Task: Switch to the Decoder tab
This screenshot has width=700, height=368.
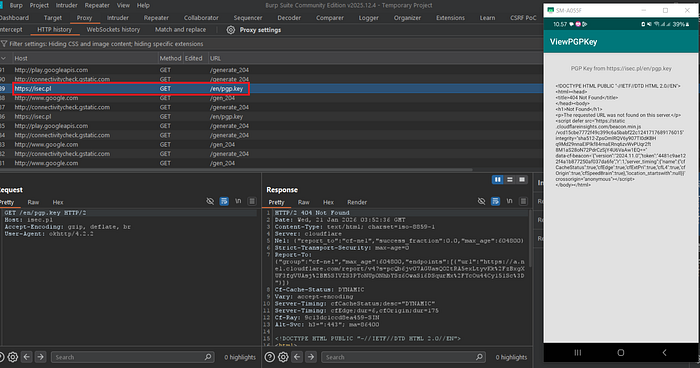Action: 289,18
